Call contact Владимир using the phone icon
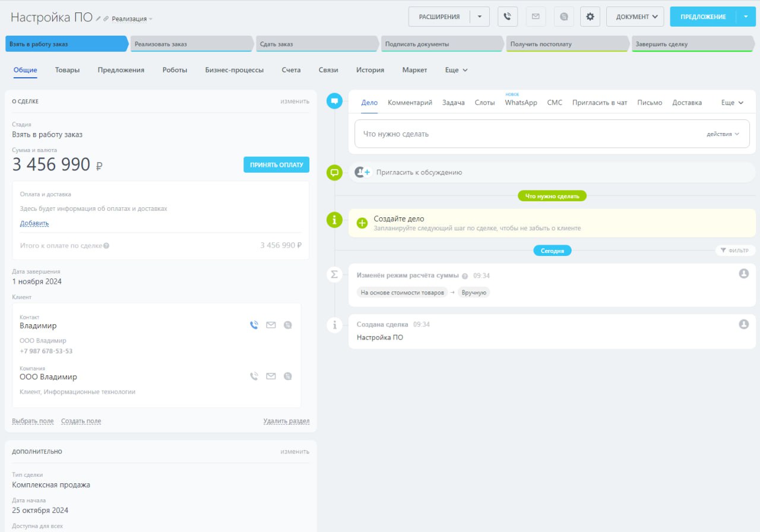Image resolution: width=760 pixels, height=532 pixels. [254, 325]
